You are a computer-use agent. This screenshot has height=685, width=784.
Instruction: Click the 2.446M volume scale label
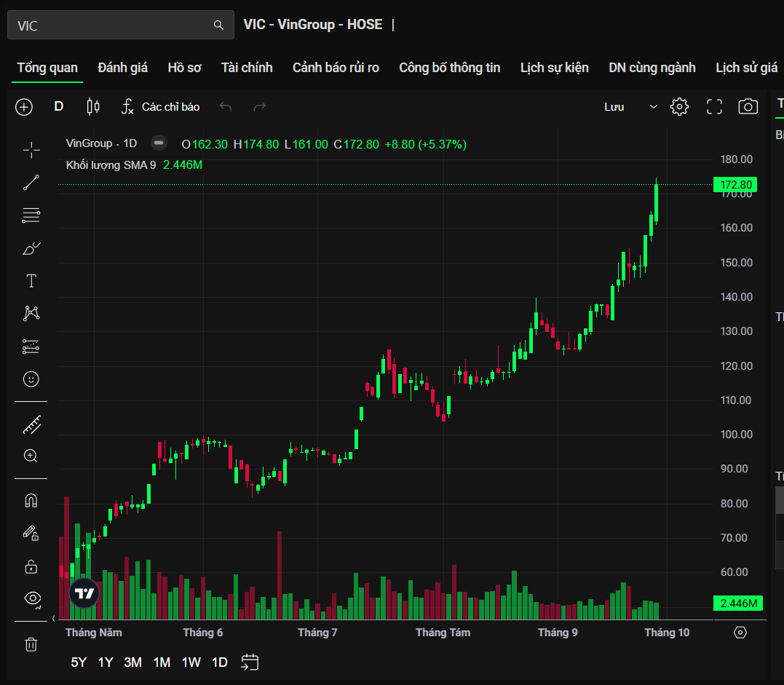[738, 603]
